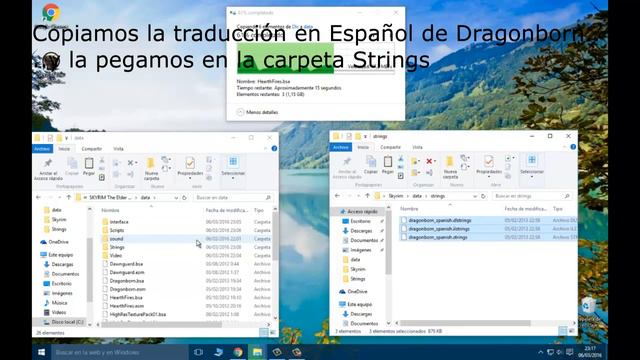Click Anclar al Acceso rápido in data window

48,169
